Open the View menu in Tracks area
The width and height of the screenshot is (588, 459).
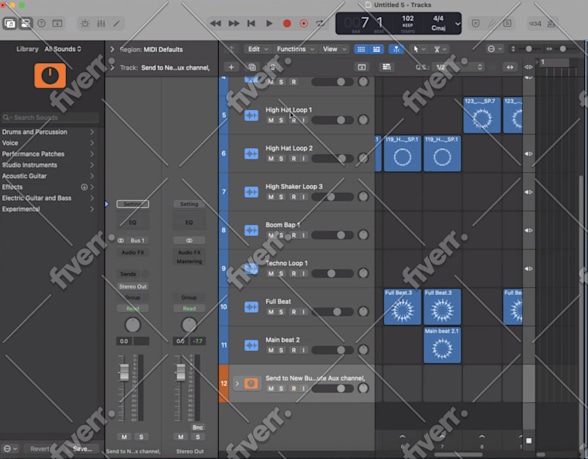[334, 49]
